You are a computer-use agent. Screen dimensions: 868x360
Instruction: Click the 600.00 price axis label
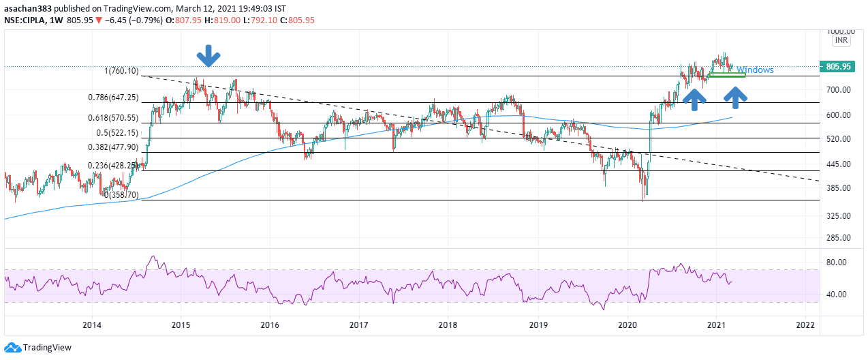click(838, 115)
